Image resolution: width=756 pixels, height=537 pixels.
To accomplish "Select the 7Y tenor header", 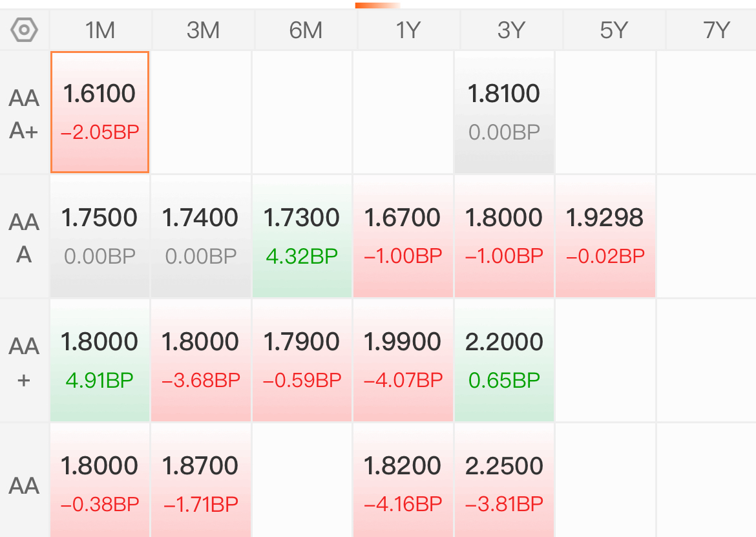I will pyautogui.click(x=716, y=30).
